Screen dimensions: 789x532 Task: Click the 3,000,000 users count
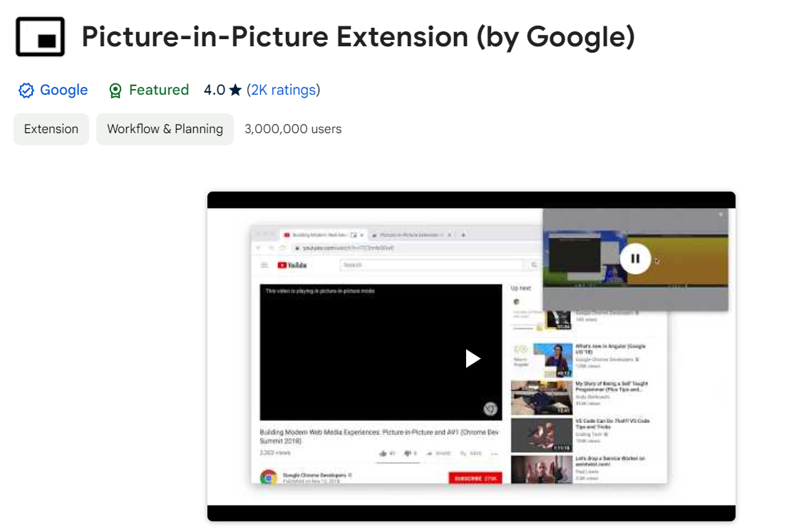(x=293, y=129)
